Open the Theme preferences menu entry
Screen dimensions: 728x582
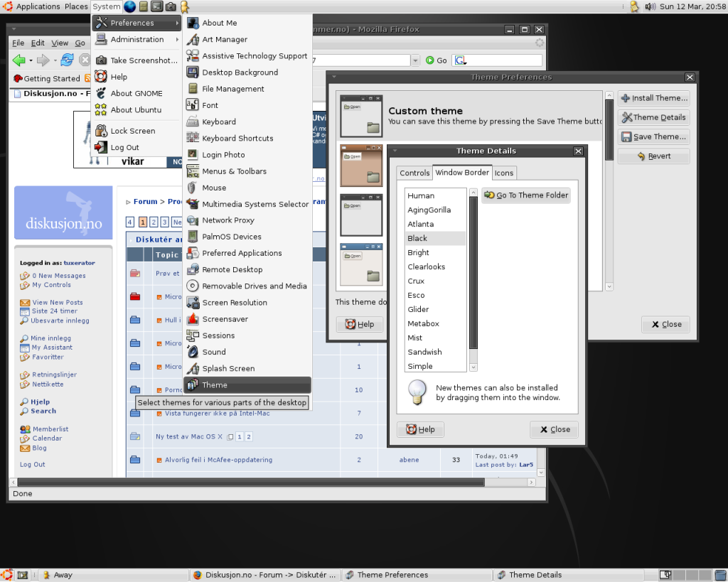coord(247,384)
